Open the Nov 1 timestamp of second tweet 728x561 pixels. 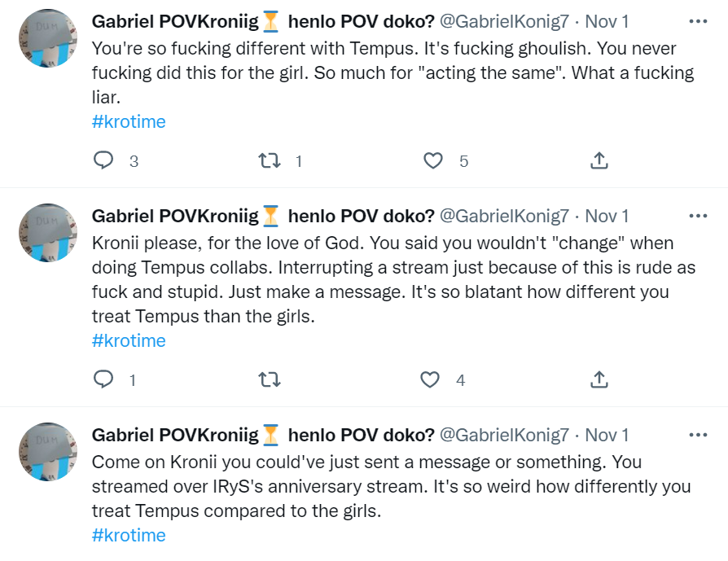pos(607,217)
